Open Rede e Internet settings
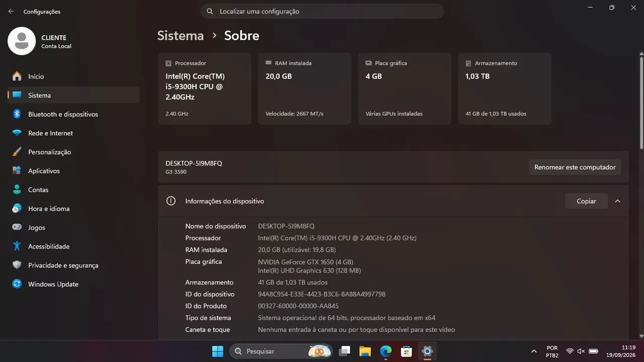This screenshot has height=362, width=644. [x=73, y=133]
